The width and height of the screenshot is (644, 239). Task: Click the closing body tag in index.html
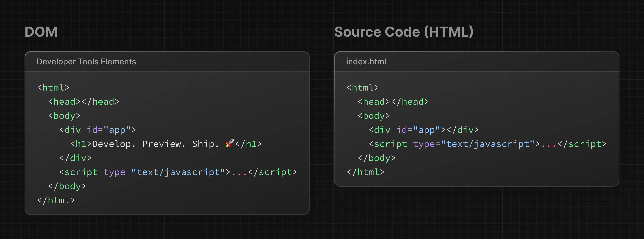[377, 158]
